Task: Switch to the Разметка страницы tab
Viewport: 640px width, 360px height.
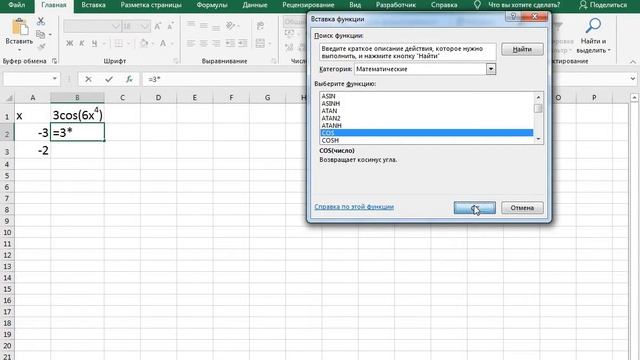Action: [x=151, y=5]
